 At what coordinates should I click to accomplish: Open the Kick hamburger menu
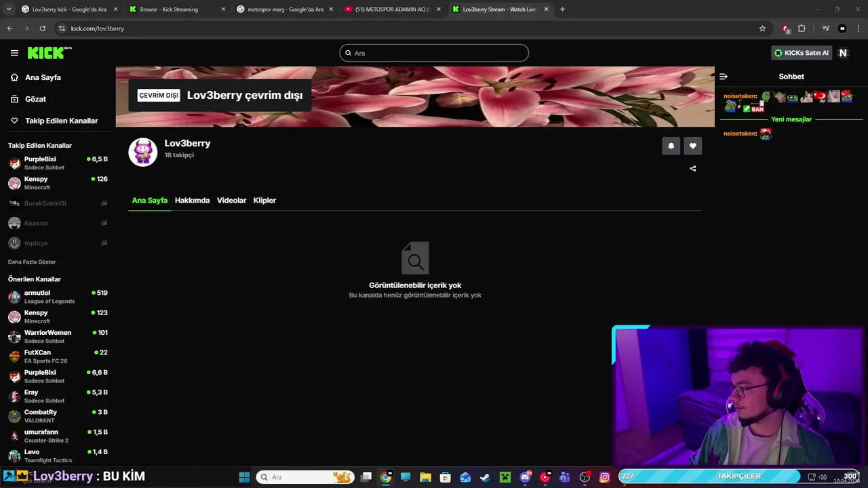pyautogui.click(x=14, y=53)
